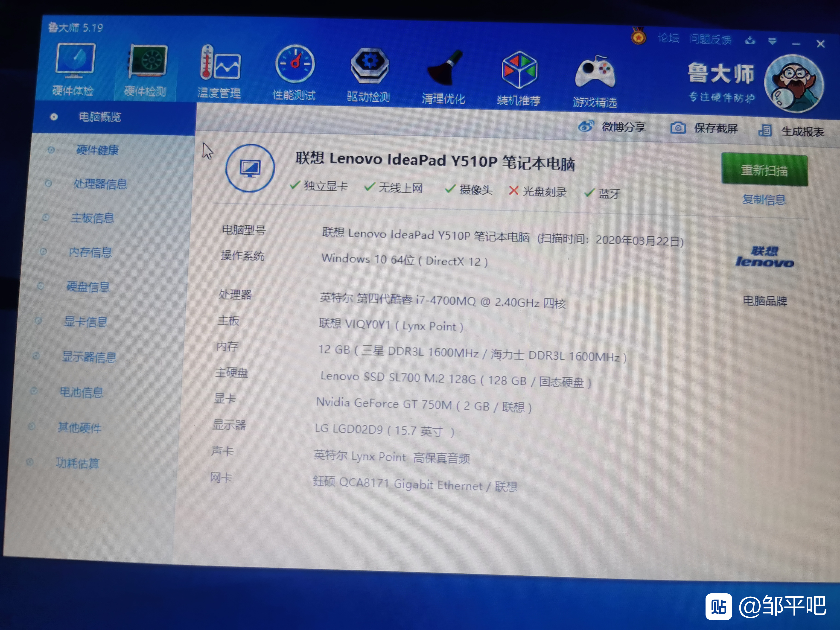The height and width of the screenshot is (630, 840).
Task: Select 电脑概览 in the sidebar
Action: point(114,117)
